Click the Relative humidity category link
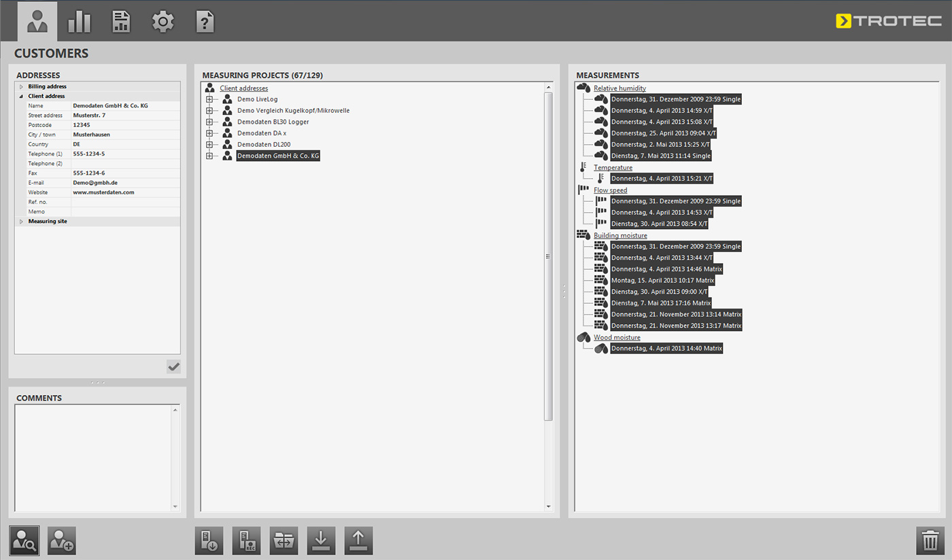 click(x=619, y=88)
